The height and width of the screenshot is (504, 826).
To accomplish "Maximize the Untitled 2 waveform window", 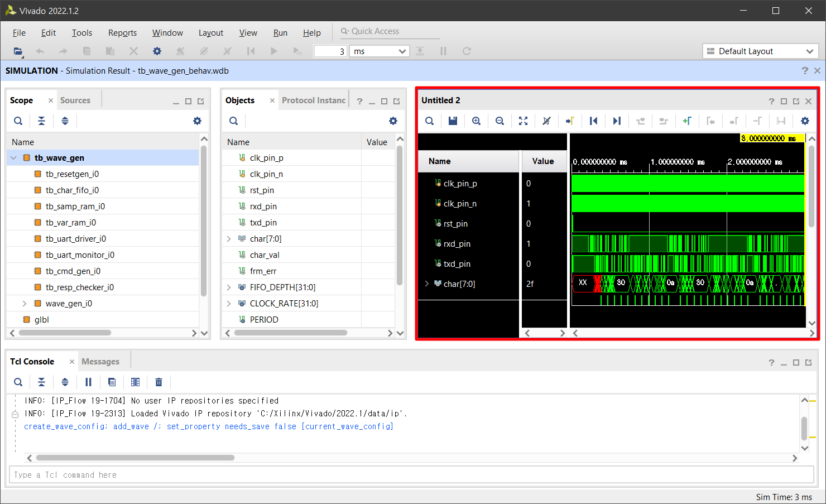I will pyautogui.click(x=784, y=101).
